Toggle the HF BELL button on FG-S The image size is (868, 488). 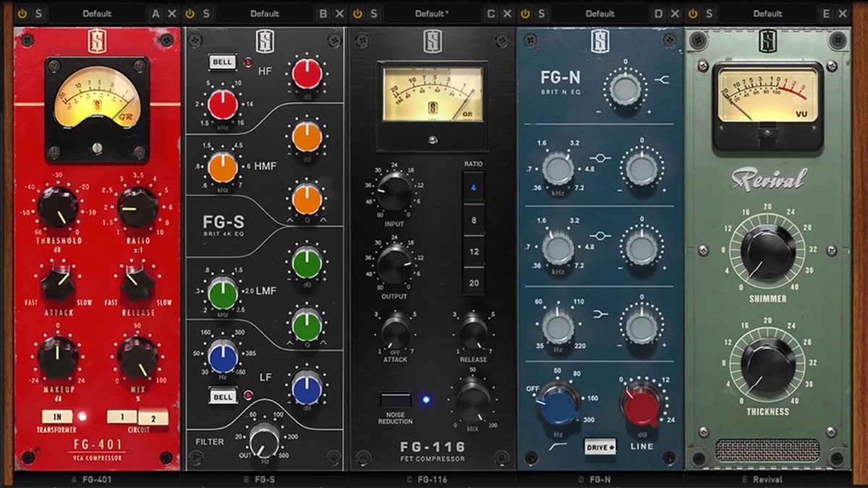[222, 62]
